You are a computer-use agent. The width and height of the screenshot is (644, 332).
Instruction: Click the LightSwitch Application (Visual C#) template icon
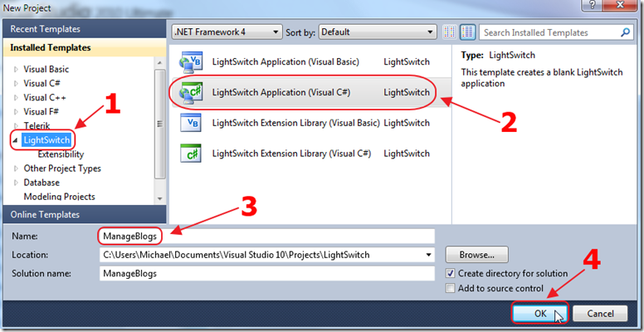tap(190, 92)
